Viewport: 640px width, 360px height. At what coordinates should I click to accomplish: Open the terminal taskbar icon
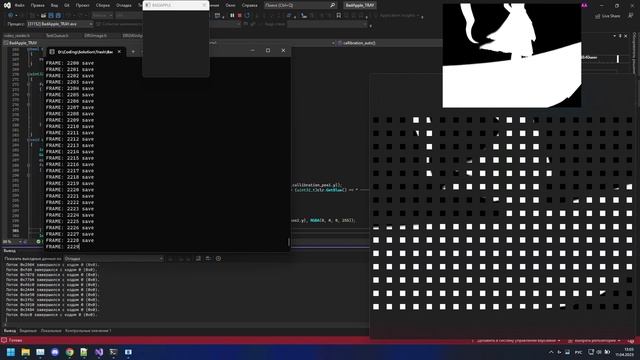point(113,352)
